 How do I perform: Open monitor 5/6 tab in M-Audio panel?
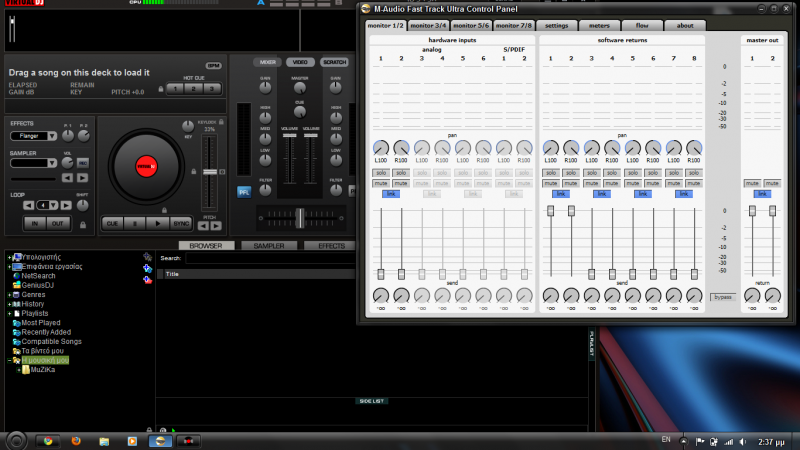point(471,26)
